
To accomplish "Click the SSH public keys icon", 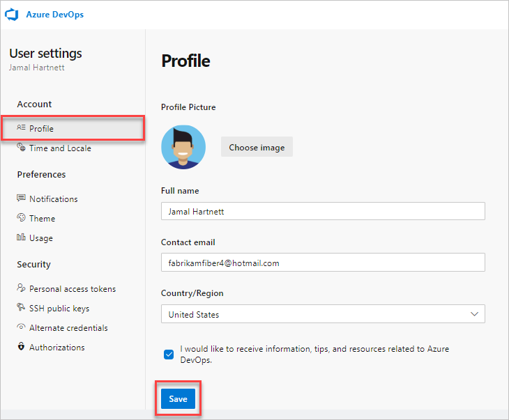I will pyautogui.click(x=22, y=308).
